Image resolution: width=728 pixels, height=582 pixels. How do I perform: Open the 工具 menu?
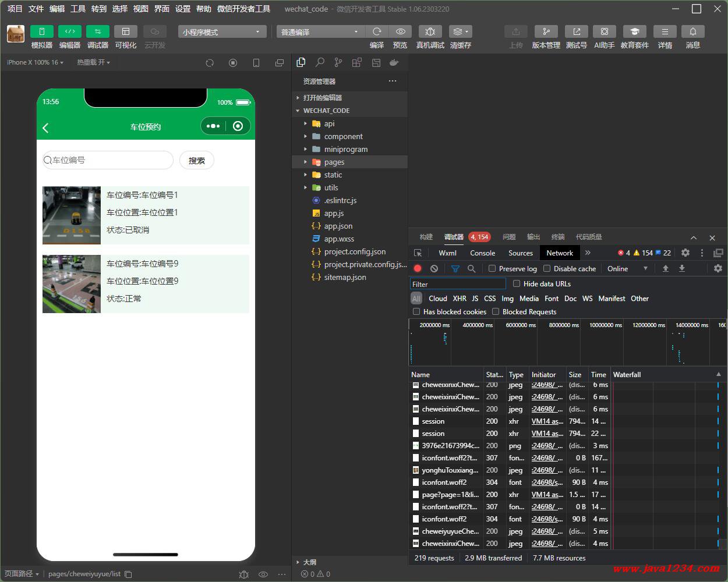(78, 9)
